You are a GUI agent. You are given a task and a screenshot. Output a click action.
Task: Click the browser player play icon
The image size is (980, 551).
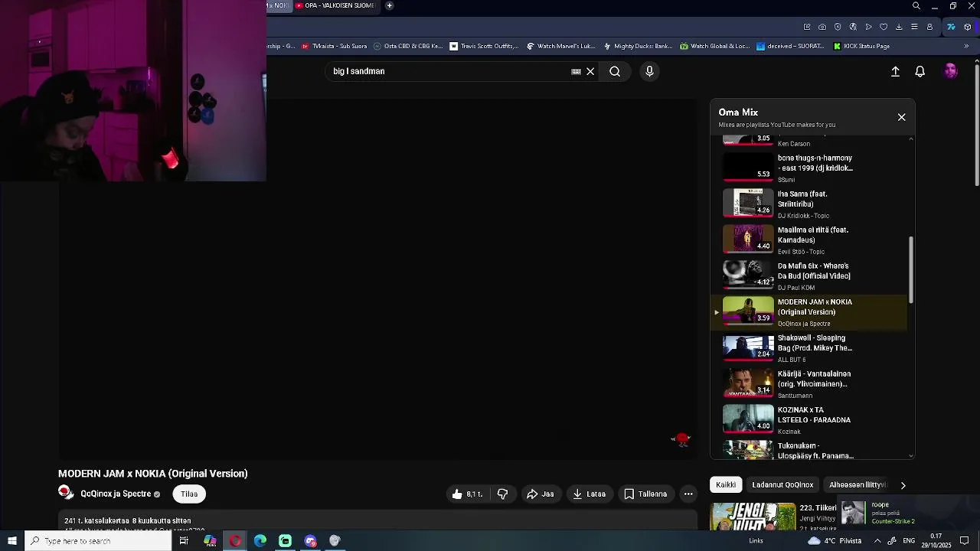[x=868, y=27]
